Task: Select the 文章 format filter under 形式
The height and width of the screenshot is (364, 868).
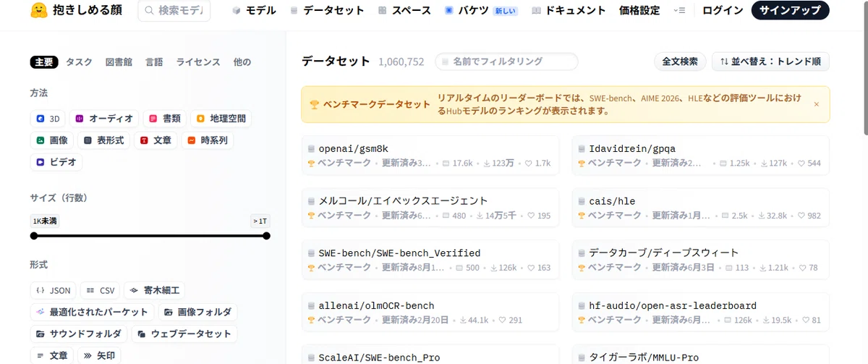Action: pos(52,355)
